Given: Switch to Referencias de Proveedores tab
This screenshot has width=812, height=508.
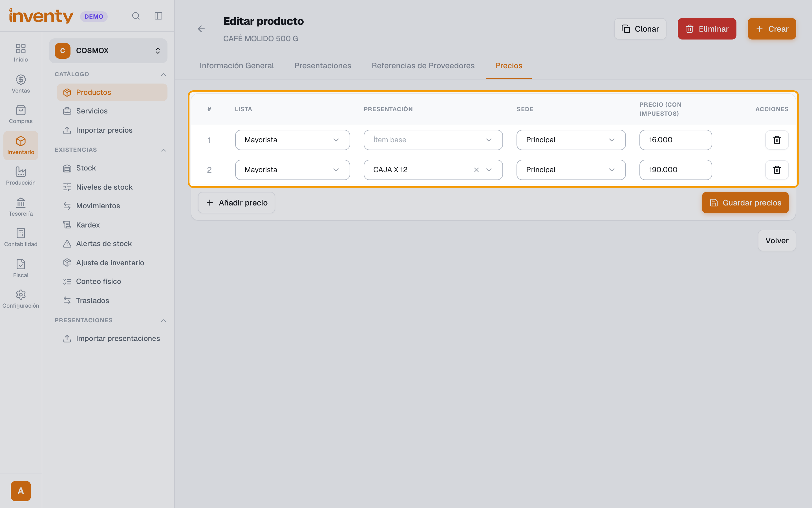Looking at the screenshot, I should (x=423, y=65).
